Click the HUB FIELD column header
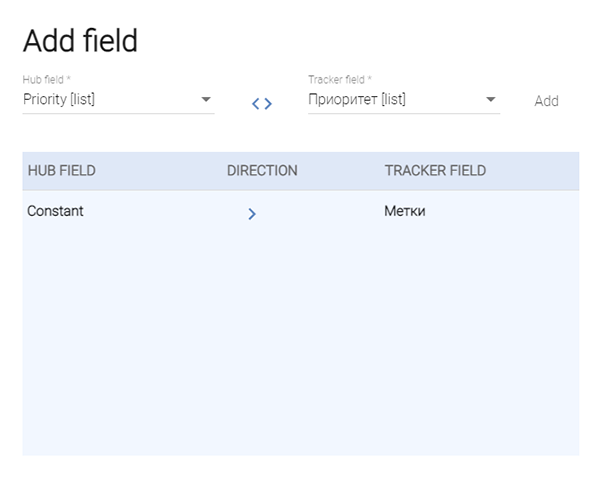The width and height of the screenshot is (600, 488). coord(62,171)
